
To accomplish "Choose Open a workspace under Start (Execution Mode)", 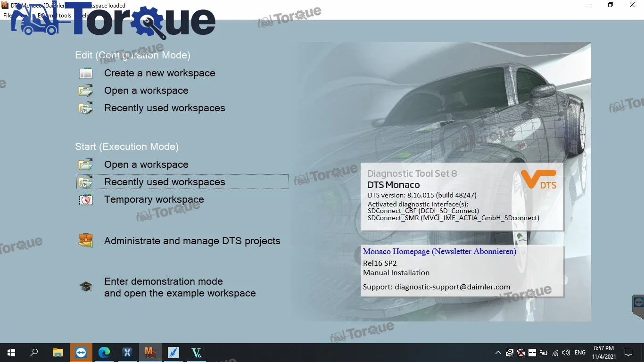I will click(146, 165).
